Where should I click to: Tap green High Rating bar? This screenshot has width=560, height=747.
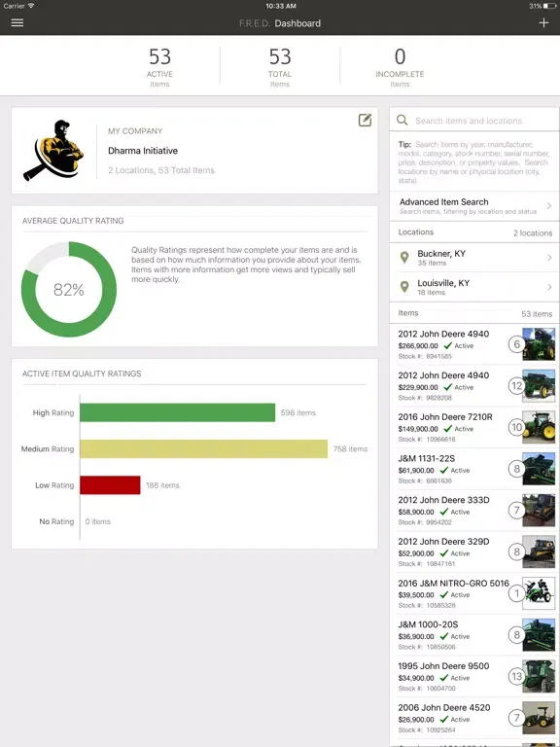[x=178, y=412]
